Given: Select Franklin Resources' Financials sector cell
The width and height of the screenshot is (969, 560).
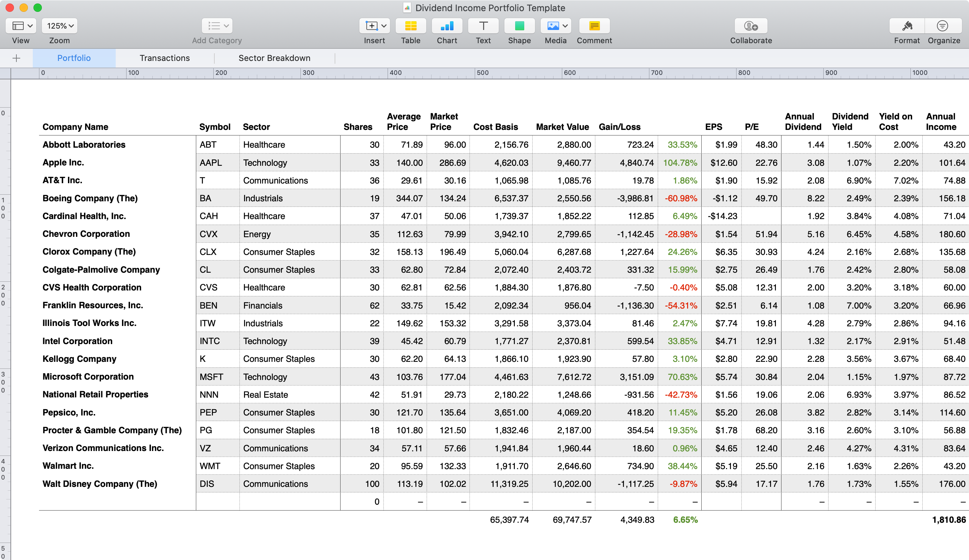Looking at the screenshot, I should point(290,305).
